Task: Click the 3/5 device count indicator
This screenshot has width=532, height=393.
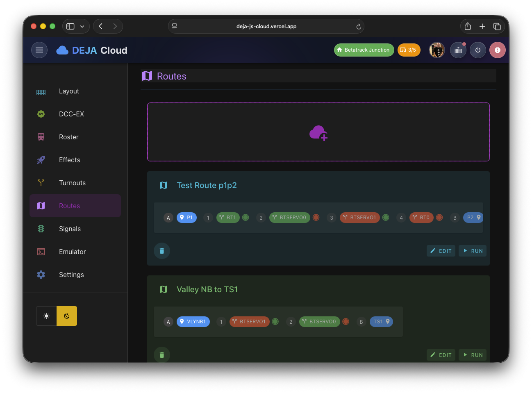Action: click(x=409, y=50)
